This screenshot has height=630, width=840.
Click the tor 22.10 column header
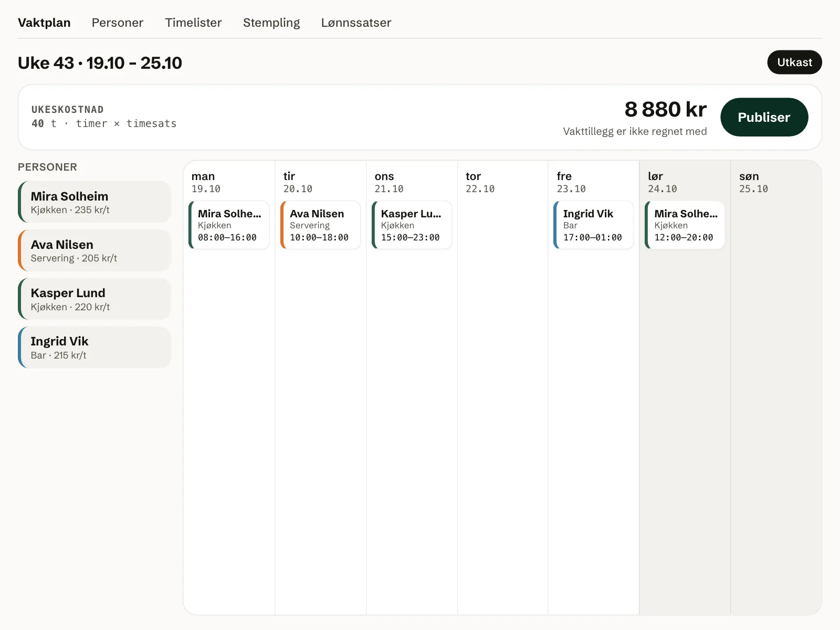point(480,182)
